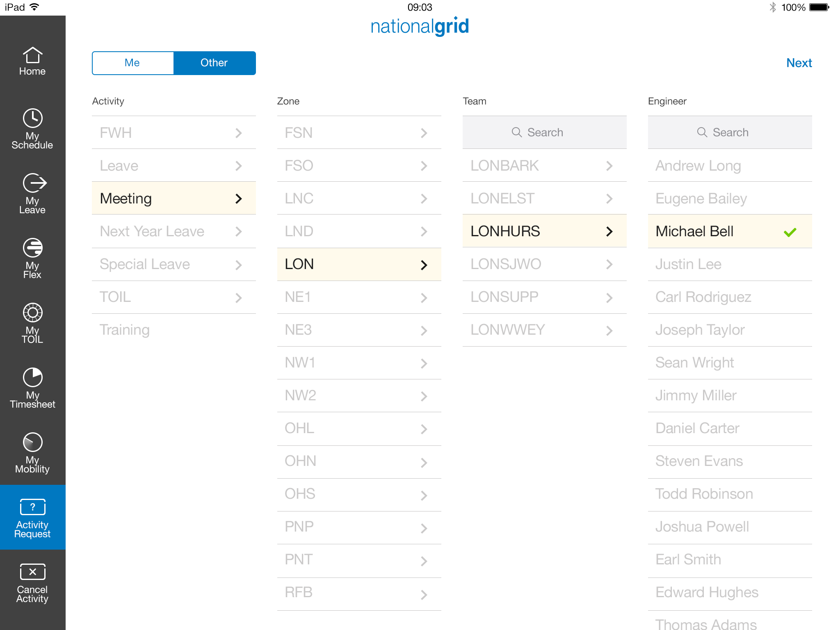Open My Schedule clock icon

click(32, 128)
